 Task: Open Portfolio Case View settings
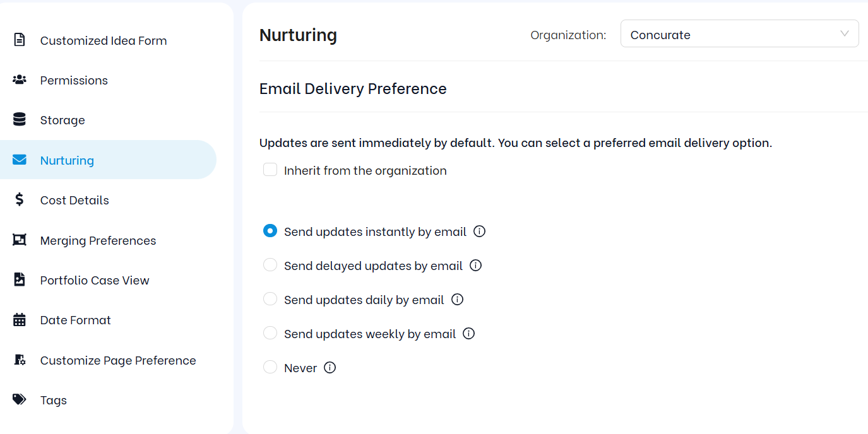point(95,280)
